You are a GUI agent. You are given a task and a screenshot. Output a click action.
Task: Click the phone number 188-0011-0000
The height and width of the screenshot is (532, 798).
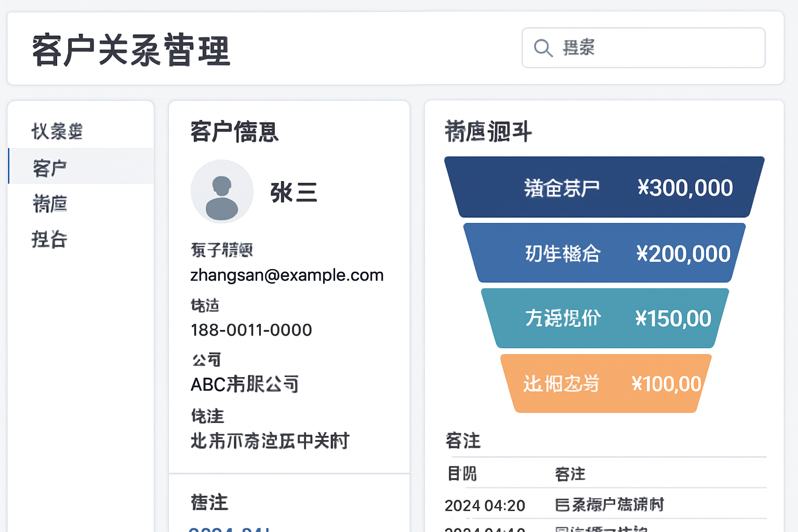click(251, 329)
